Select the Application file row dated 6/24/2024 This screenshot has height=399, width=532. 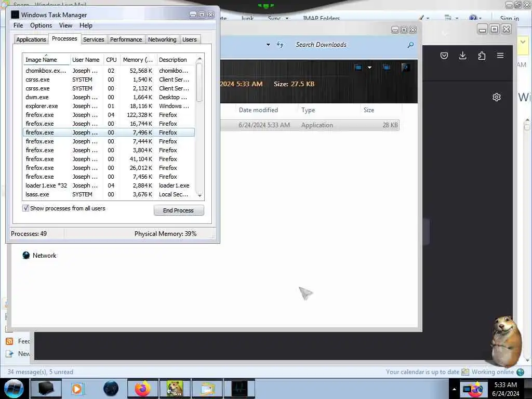tap(310, 125)
